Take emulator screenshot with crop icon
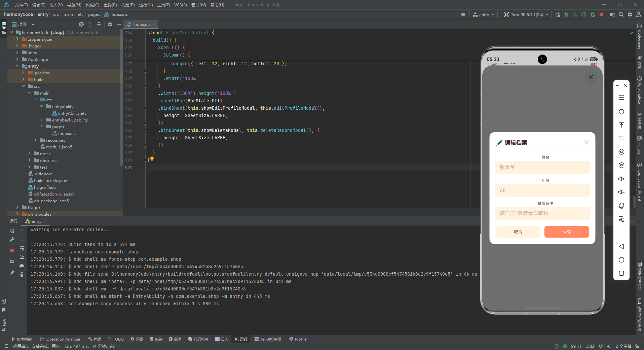Viewport: 644px width, 350px height. click(621, 138)
